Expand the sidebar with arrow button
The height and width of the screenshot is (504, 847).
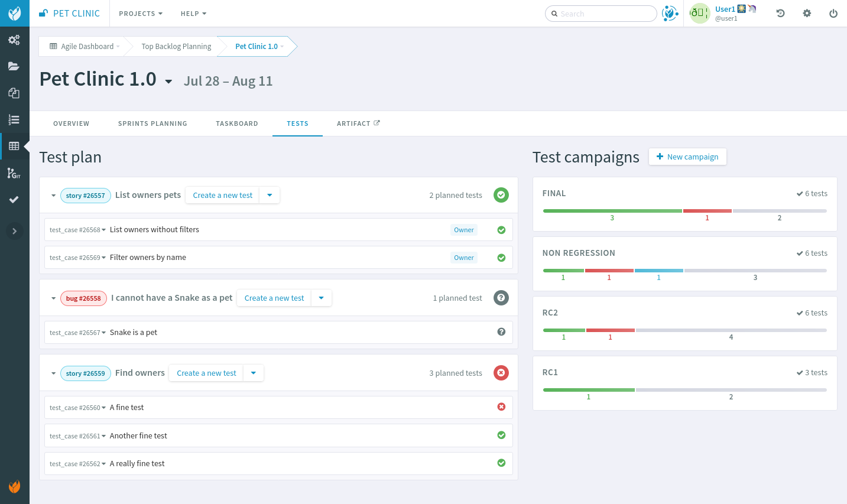(15, 231)
